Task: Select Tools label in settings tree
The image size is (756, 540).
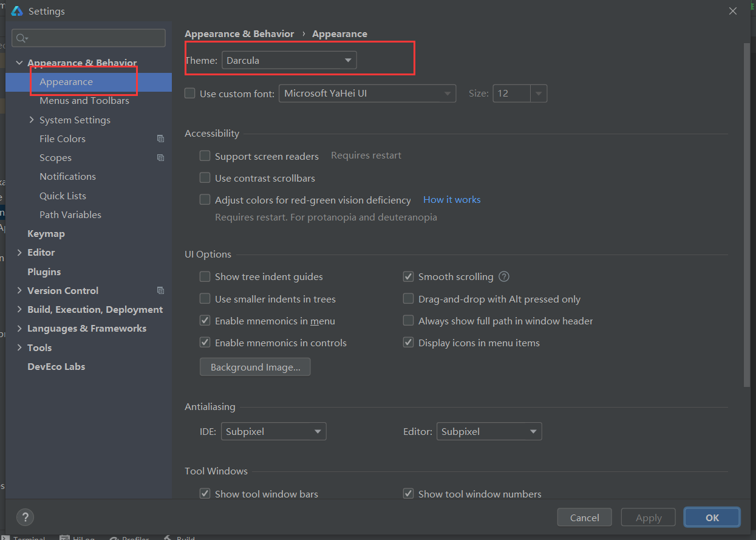Action: pyautogui.click(x=39, y=347)
